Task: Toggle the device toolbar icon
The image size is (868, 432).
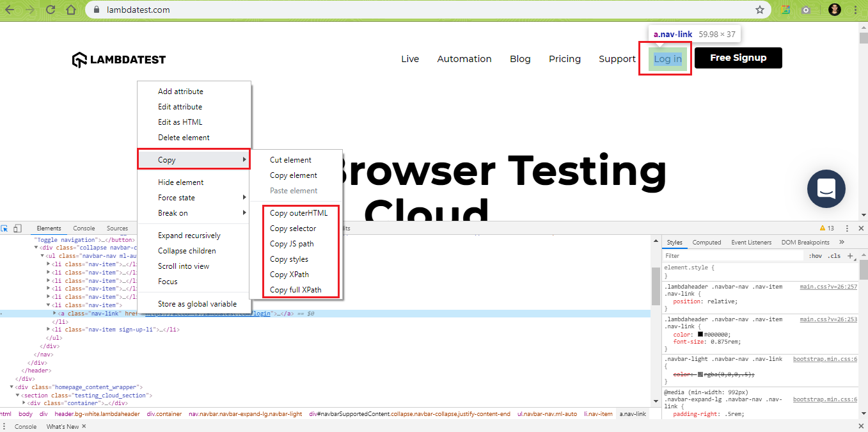Action: point(17,228)
